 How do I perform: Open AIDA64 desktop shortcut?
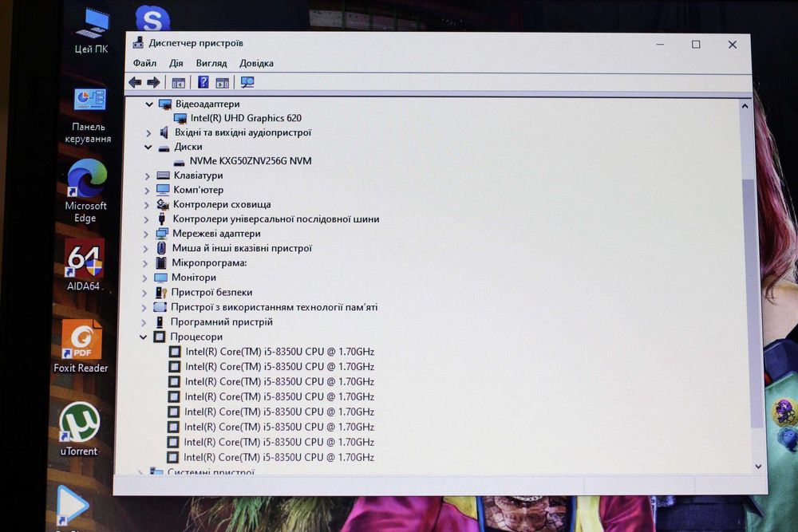(84, 266)
